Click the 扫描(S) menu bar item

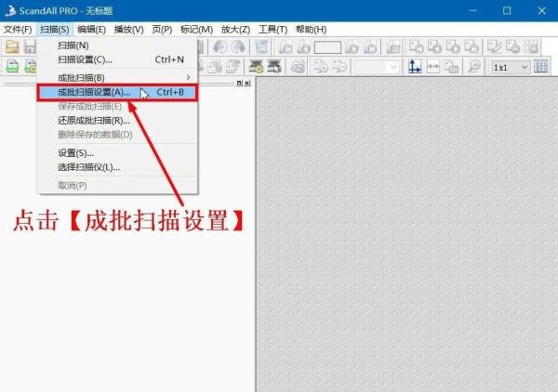click(x=55, y=30)
